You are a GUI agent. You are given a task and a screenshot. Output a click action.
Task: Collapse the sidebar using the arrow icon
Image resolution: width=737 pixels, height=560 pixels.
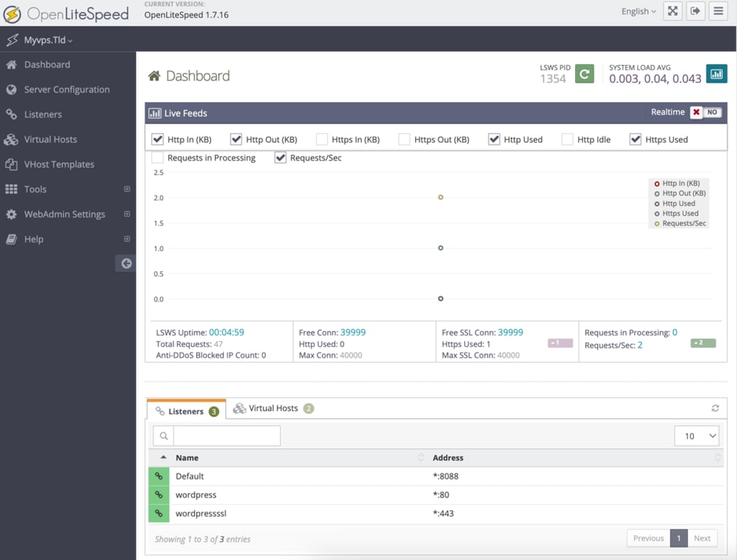pos(125,262)
